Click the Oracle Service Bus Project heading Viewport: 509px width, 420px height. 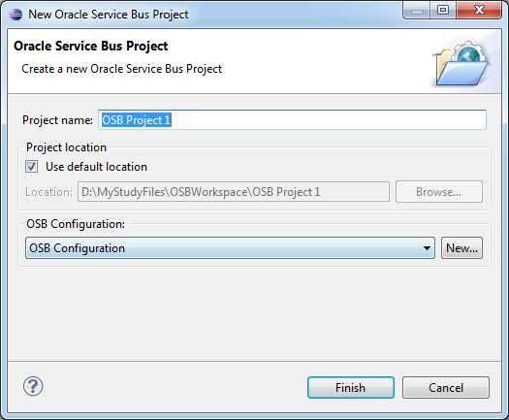coord(91,46)
